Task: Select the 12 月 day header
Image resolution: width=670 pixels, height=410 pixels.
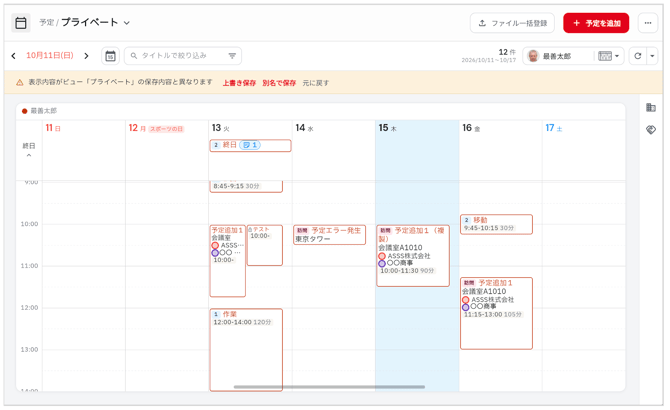Action: (x=137, y=128)
